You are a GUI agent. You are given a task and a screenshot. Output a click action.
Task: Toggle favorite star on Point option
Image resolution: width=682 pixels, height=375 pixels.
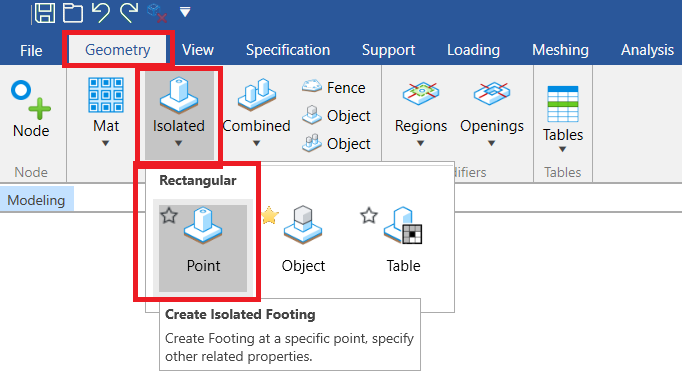[x=169, y=215]
